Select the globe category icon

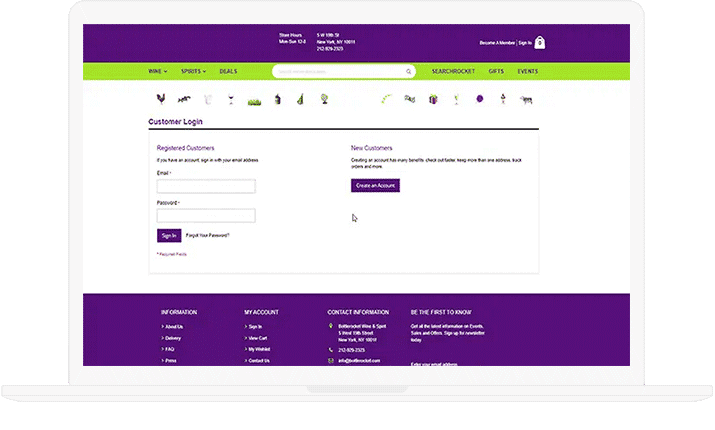(x=324, y=99)
